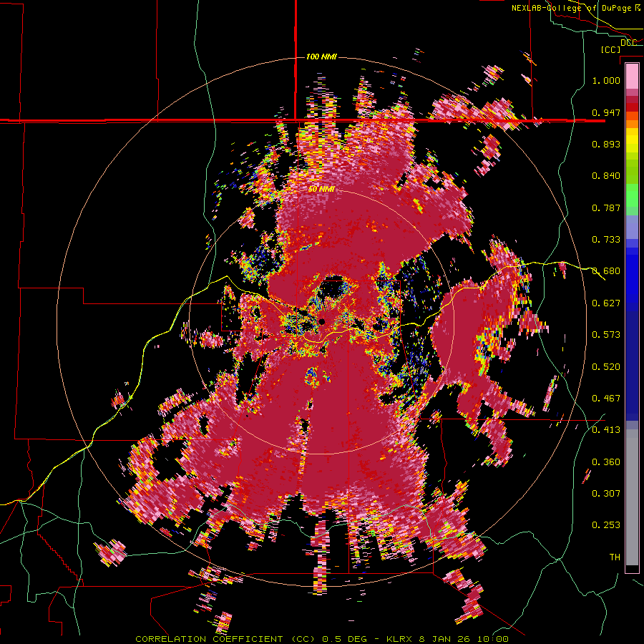Click the 0.733 scale label
Screen dimensions: 644x644
pos(606,239)
